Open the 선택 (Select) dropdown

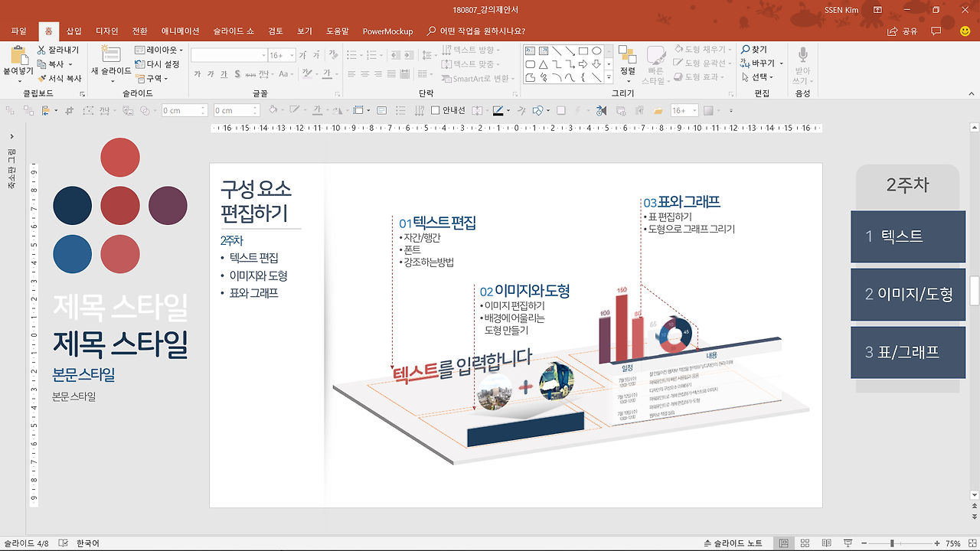point(757,77)
